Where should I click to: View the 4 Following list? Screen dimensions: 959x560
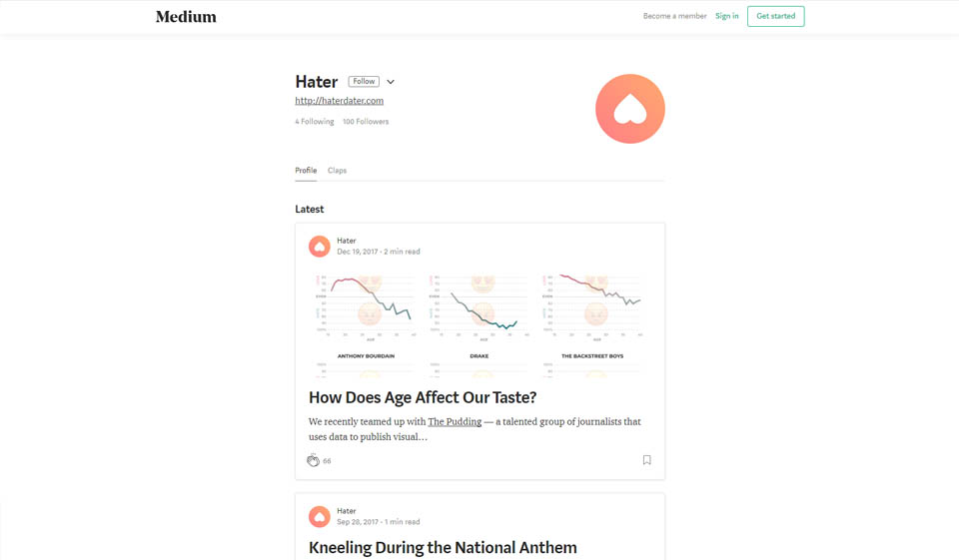pyautogui.click(x=315, y=122)
